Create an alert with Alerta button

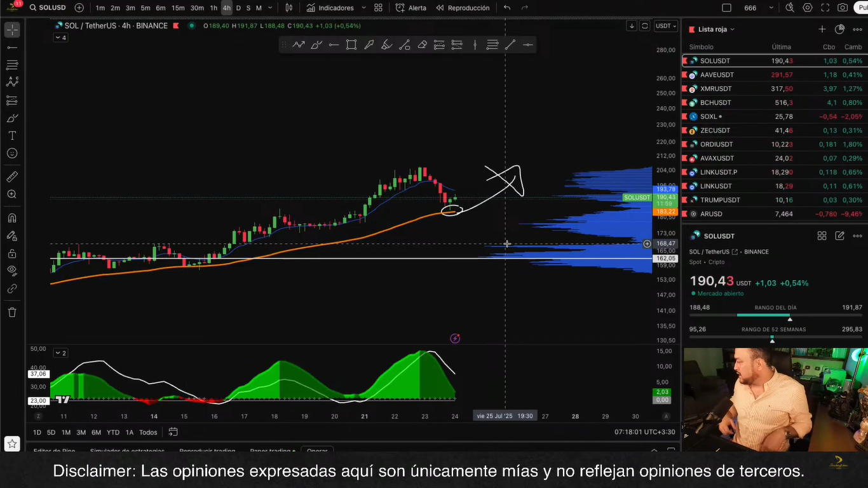tap(410, 8)
